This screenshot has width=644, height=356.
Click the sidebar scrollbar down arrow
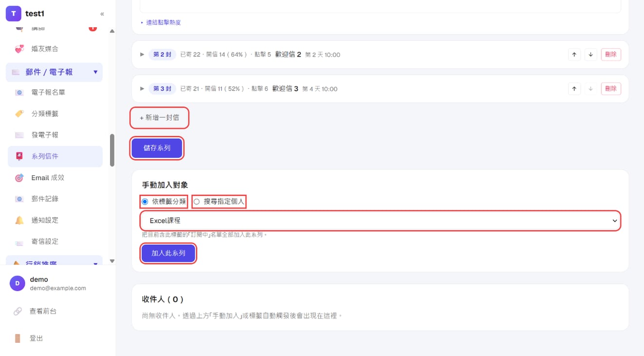coord(112,261)
